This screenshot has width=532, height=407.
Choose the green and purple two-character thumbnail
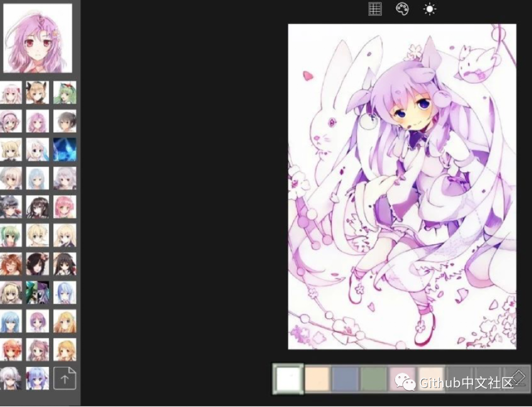tap(37, 292)
